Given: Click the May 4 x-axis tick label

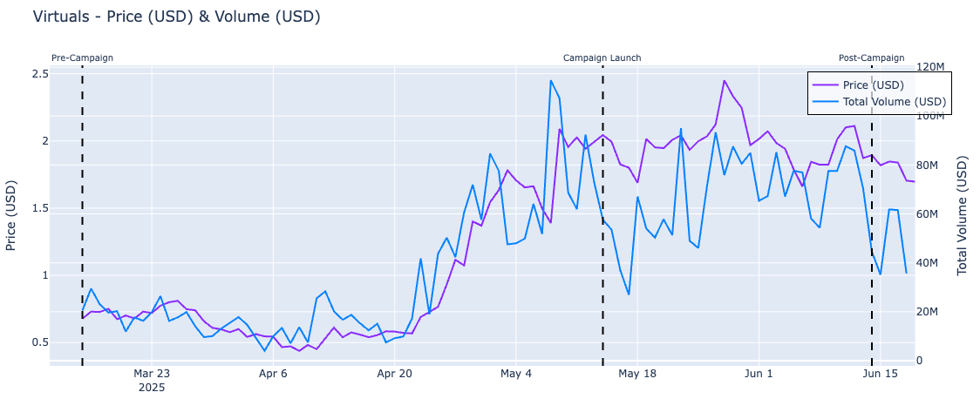Looking at the screenshot, I should [516, 374].
